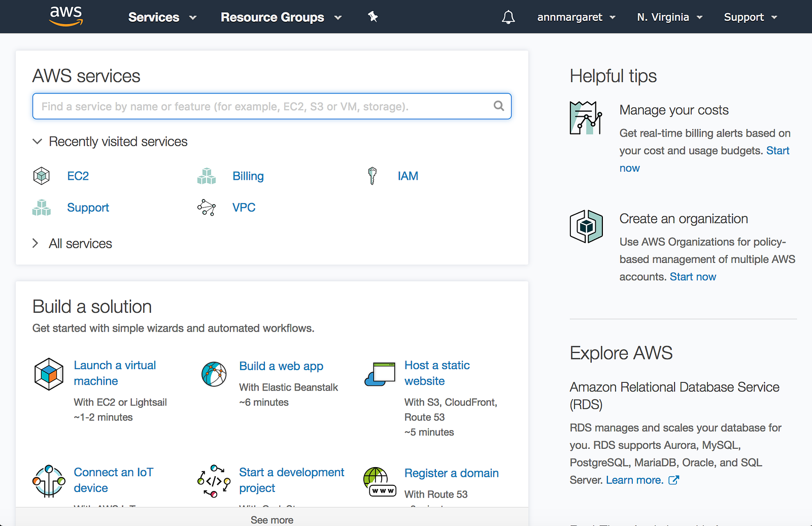Click the AWS logo in header
Viewport: 812px width, 526px height.
click(x=66, y=16)
